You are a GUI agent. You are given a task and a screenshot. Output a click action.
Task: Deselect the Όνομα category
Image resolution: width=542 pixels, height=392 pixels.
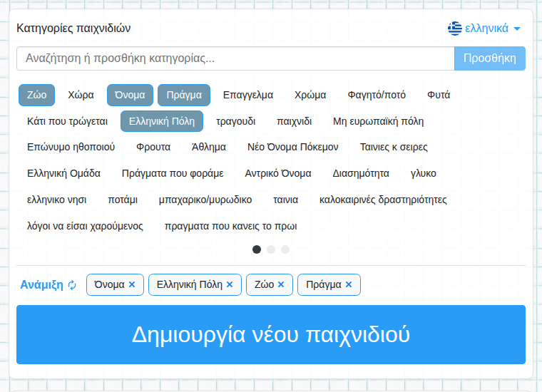click(130, 95)
